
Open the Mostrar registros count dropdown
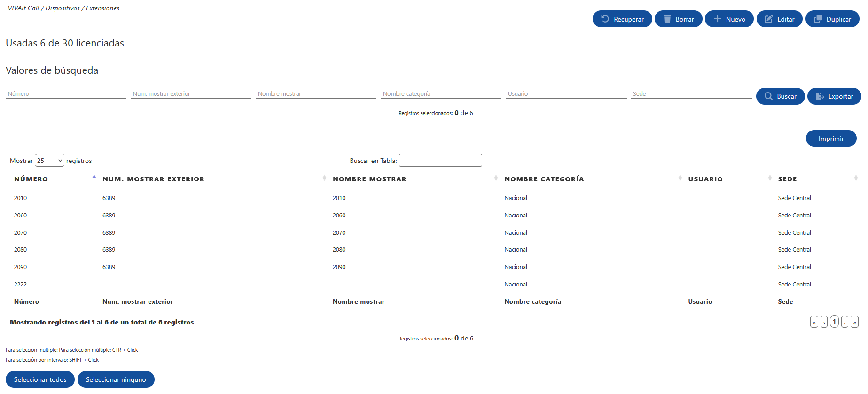click(49, 160)
